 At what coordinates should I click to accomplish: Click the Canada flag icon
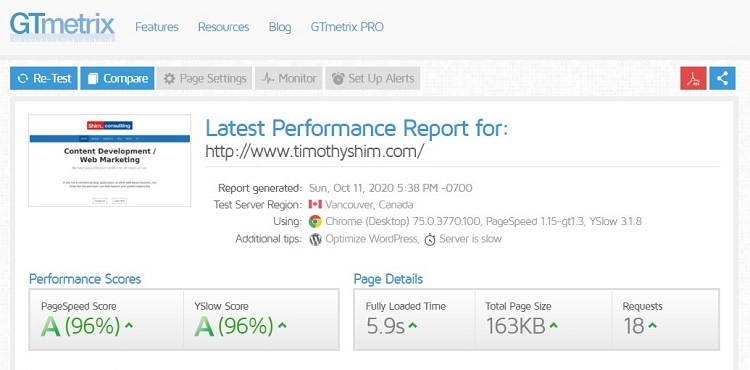(315, 205)
